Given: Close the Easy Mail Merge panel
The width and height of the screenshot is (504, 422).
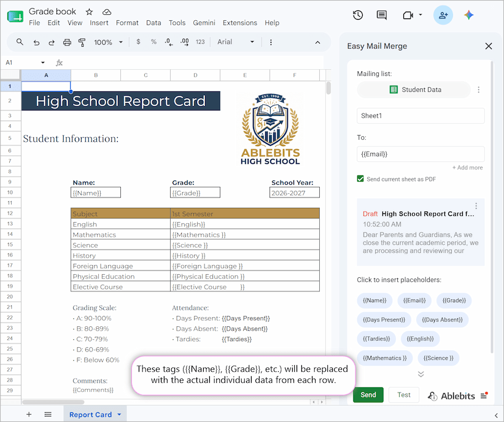Looking at the screenshot, I should point(489,46).
